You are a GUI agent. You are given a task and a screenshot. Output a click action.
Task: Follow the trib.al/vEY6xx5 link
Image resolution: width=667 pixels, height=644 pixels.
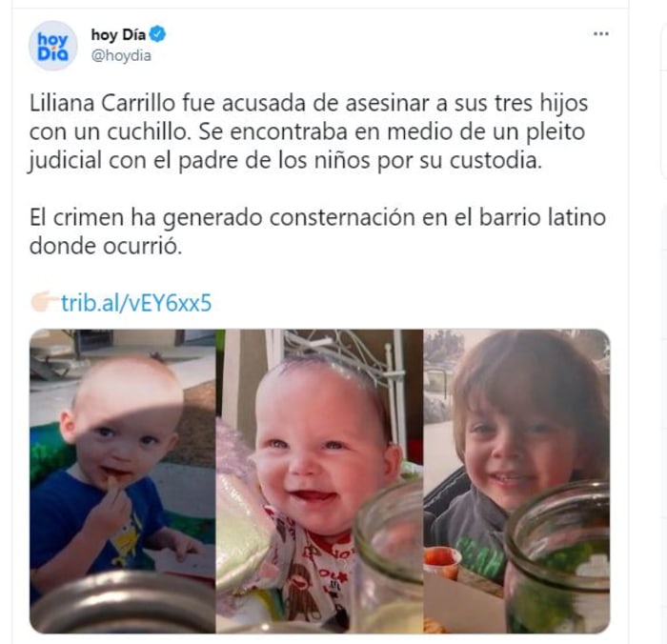tap(136, 303)
